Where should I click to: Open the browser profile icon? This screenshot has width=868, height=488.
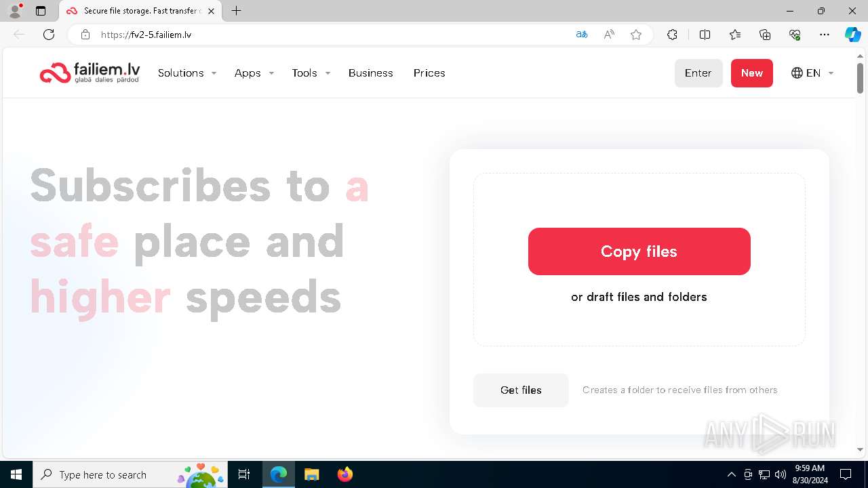click(x=15, y=11)
